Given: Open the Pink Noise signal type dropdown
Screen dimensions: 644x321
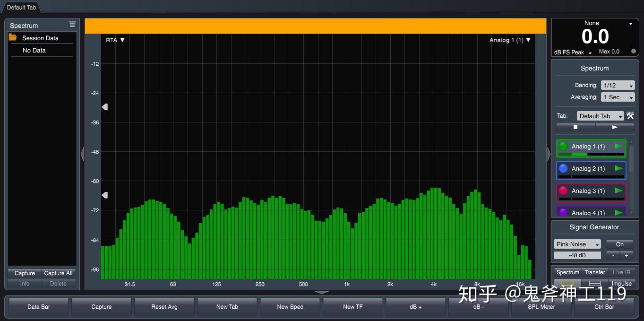Looking at the screenshot, I should 577,244.
